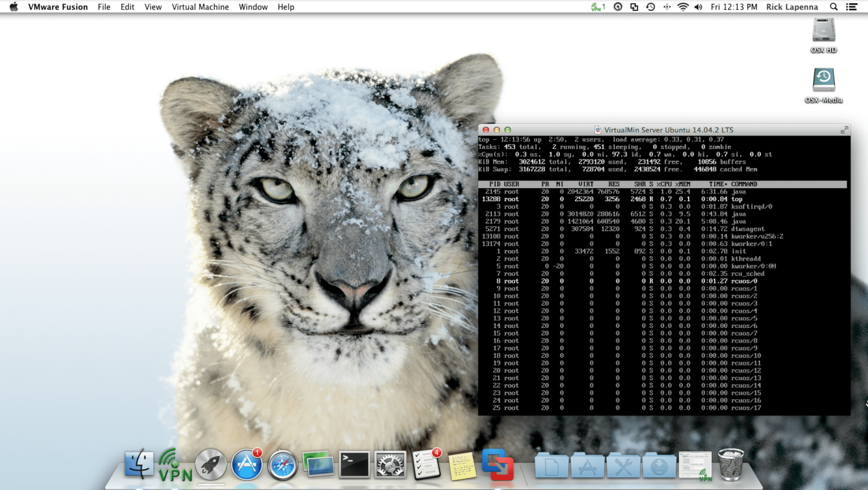Screen dimensions: 868x490
Task: Click the load average line in terminal
Action: coord(601,139)
